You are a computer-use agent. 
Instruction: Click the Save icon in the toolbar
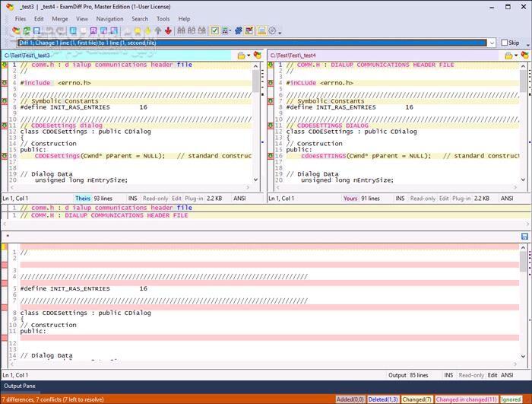click(x=36, y=31)
